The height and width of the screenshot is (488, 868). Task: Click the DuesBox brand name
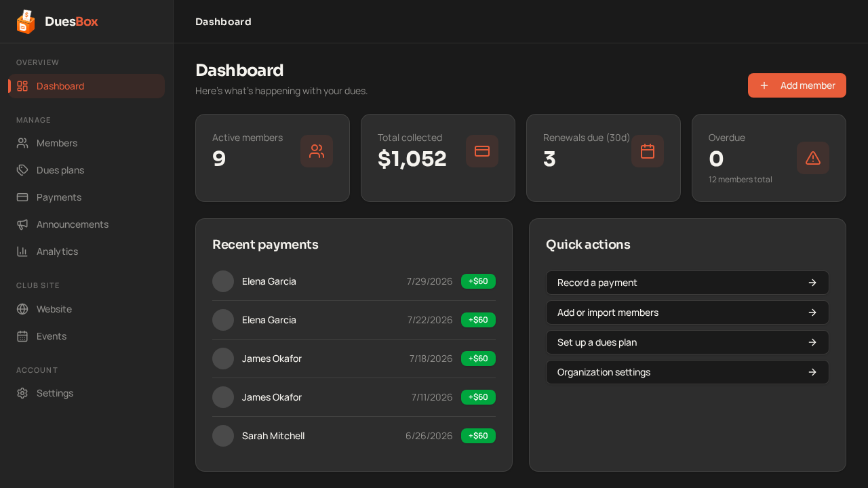pos(71,22)
